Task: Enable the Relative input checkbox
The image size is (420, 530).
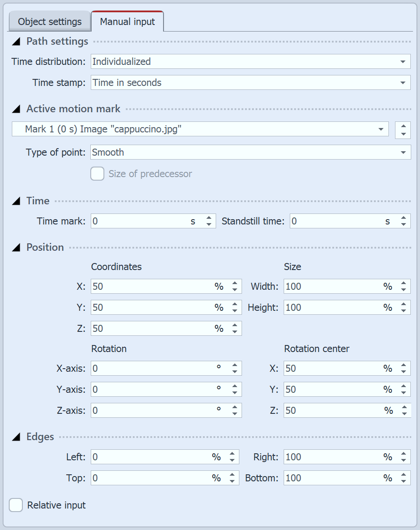Action: point(16,505)
